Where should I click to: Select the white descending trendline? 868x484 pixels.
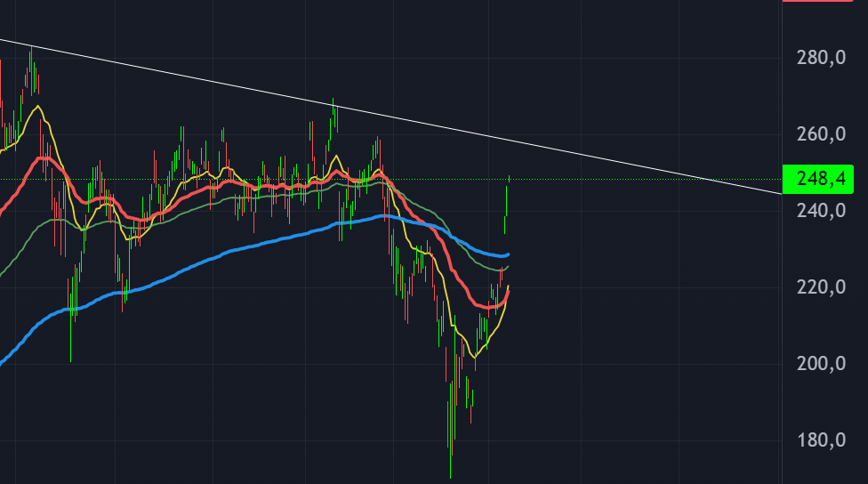[390, 117]
